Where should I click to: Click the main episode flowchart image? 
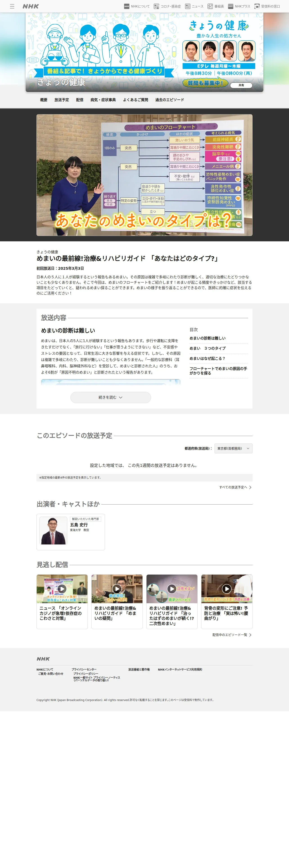coord(144,175)
